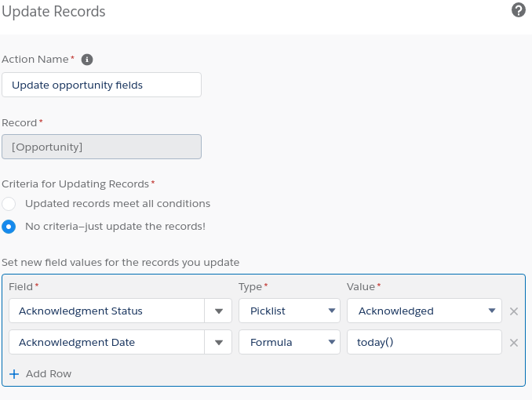Click the Criteria for Updating Records label
This screenshot has height=400, width=532.
click(x=75, y=184)
